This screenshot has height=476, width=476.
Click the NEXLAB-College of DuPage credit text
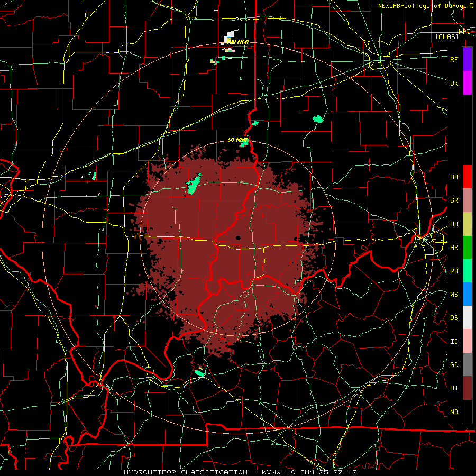(426, 6)
